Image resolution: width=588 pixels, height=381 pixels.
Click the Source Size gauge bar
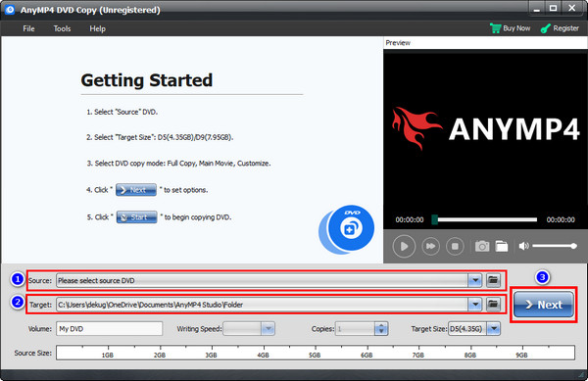pyautogui.click(x=316, y=353)
